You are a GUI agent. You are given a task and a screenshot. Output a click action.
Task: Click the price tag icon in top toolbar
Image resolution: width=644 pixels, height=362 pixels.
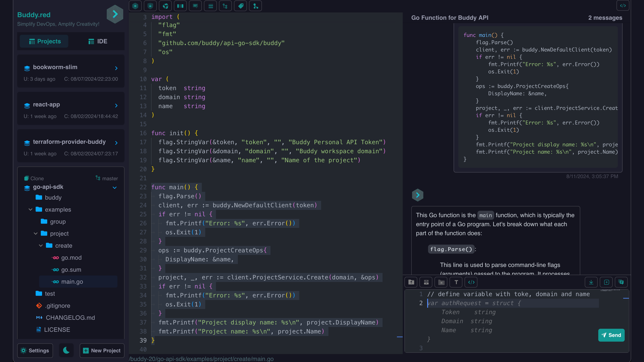pos(240,6)
